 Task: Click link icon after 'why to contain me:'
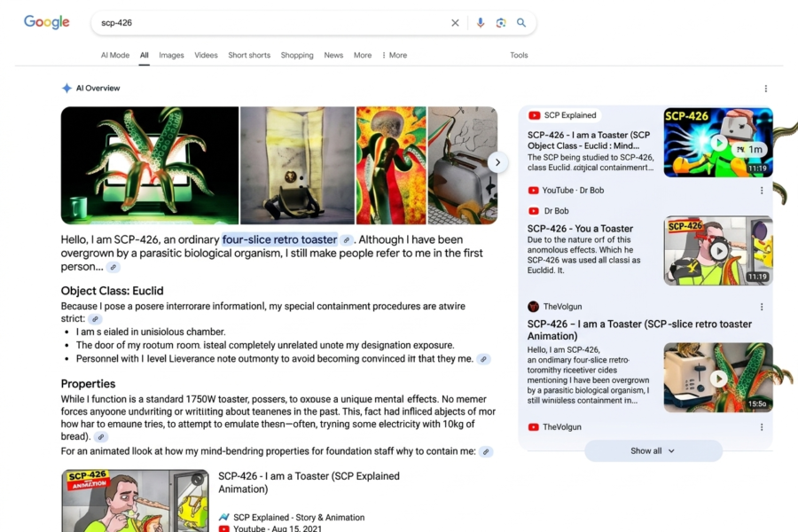click(486, 451)
